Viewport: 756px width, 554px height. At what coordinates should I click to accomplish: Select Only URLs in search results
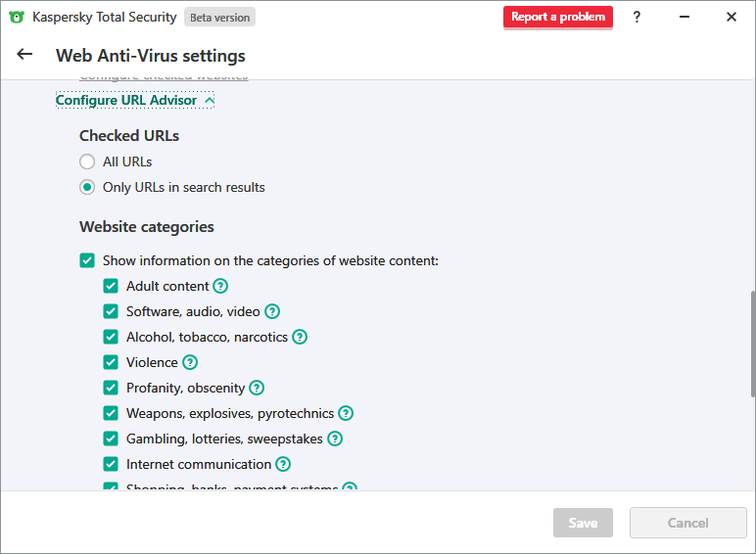[87, 188]
